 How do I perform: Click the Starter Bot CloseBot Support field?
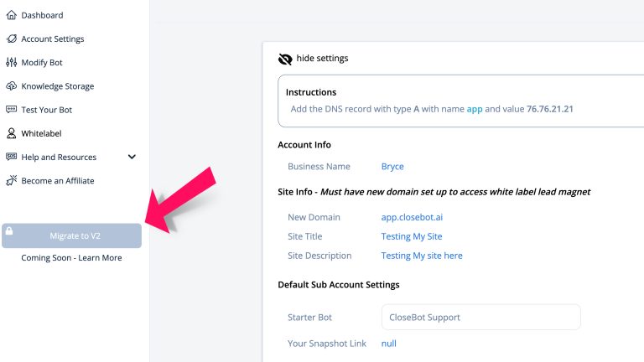(481, 317)
